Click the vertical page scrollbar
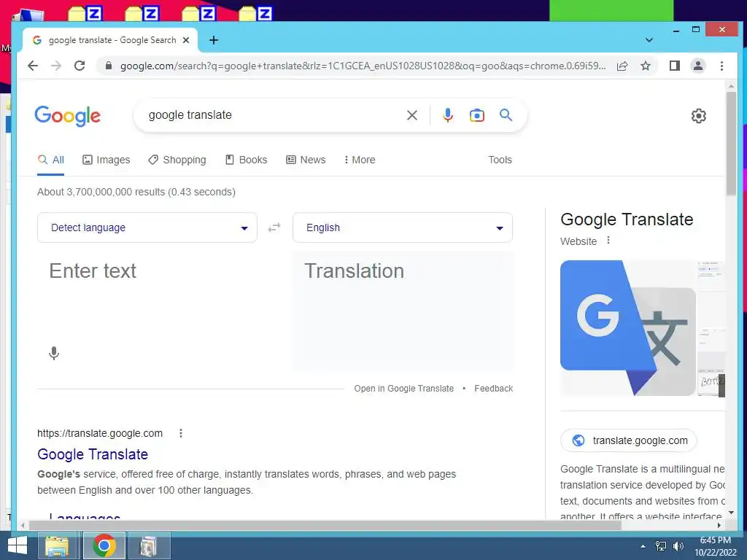This screenshot has width=747, height=560. click(x=731, y=143)
